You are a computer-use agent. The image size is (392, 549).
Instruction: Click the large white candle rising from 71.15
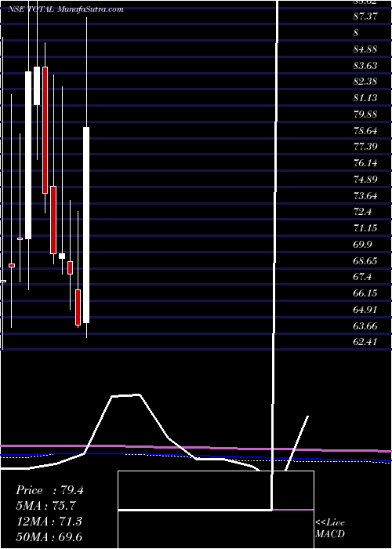coord(28,155)
